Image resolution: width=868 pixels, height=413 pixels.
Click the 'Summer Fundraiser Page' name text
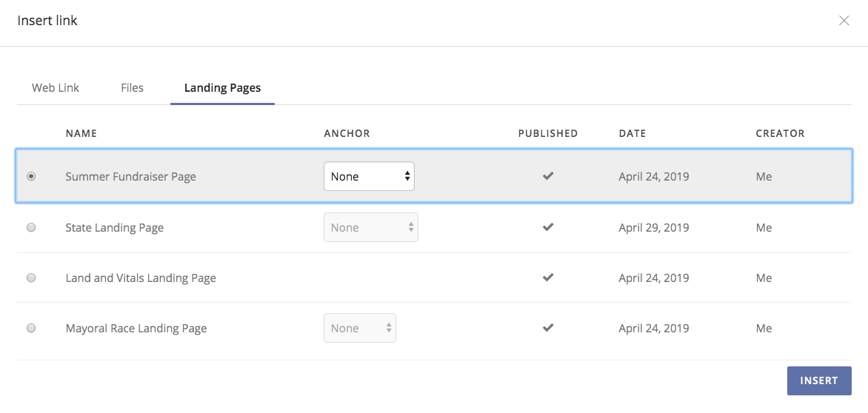(x=130, y=177)
